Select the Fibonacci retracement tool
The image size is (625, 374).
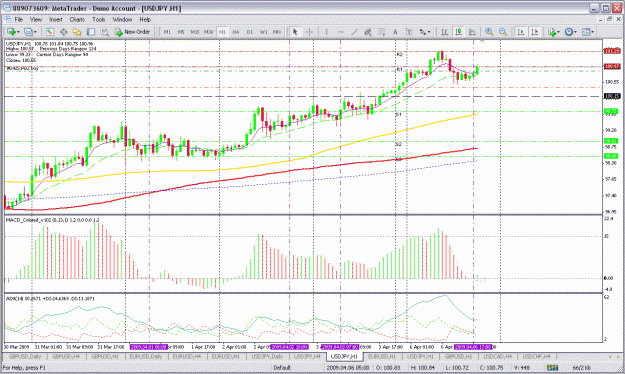point(381,32)
